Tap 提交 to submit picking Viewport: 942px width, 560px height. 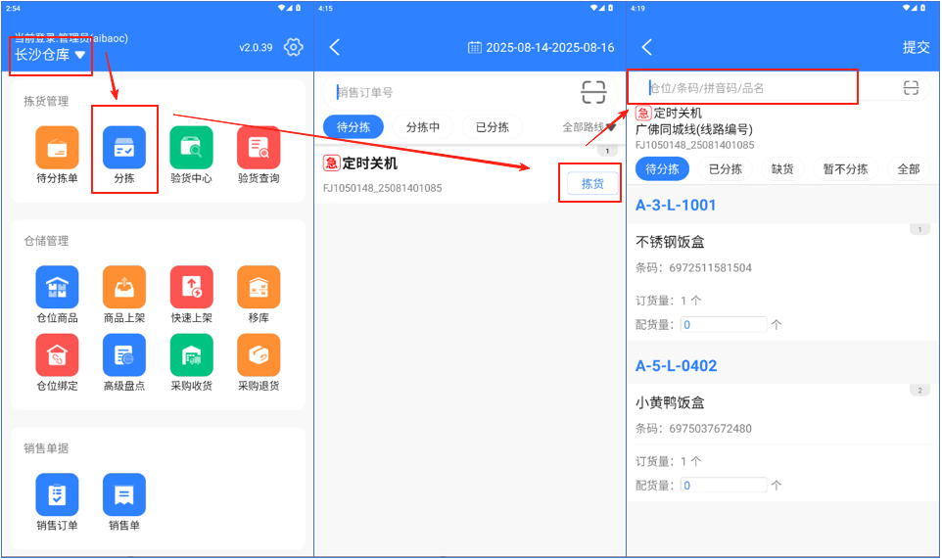coord(916,47)
